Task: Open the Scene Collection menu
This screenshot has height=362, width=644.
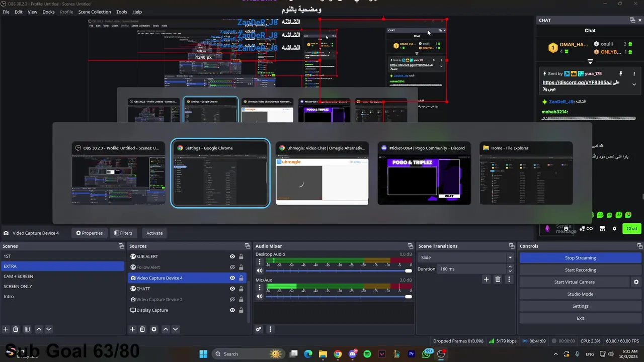Action: click(x=95, y=12)
